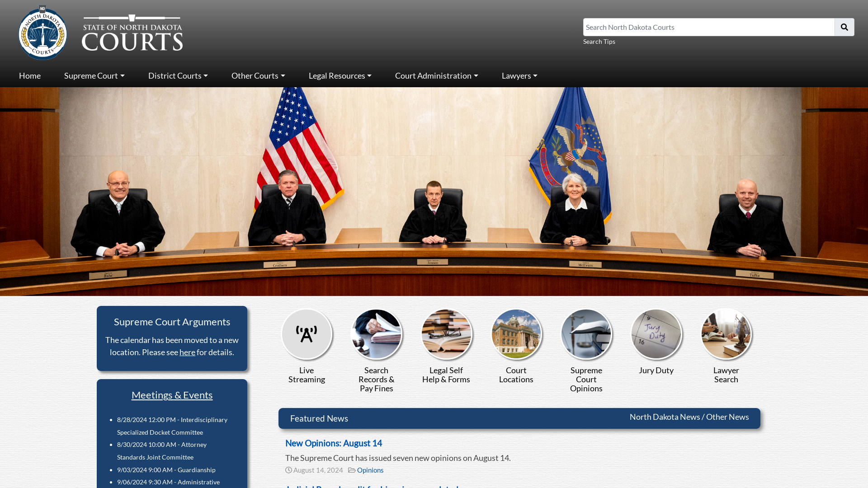This screenshot has width=868, height=488.
Task: Click the Live Streaming text label
Action: point(307,375)
